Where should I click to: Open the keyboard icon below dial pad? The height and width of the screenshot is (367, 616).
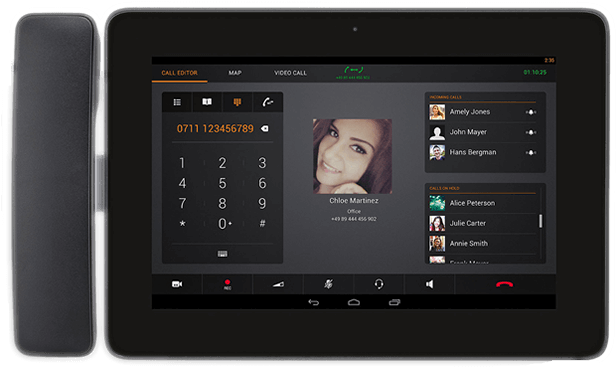coord(222,254)
